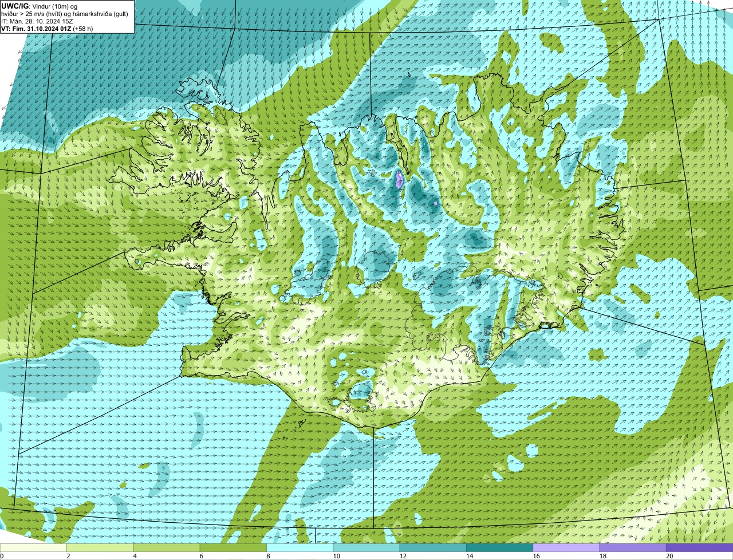Click the legend label '12'
Viewport: 733px width, 560px height.
click(403, 555)
